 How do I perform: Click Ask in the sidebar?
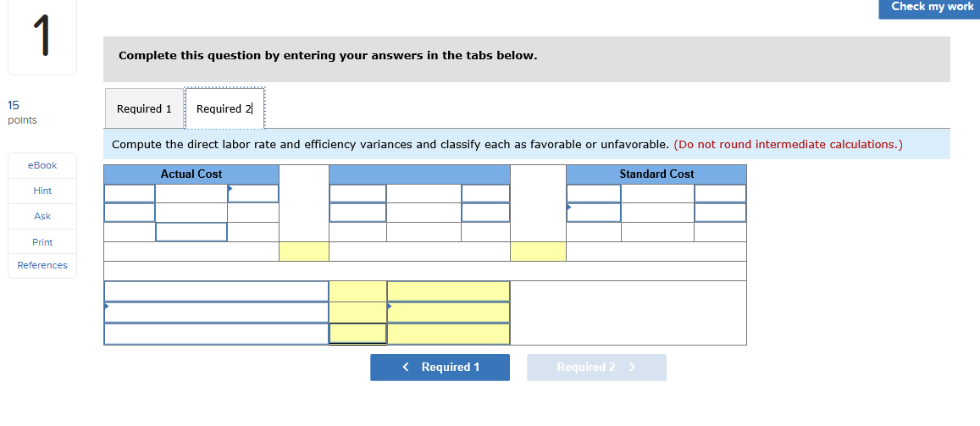[42, 216]
